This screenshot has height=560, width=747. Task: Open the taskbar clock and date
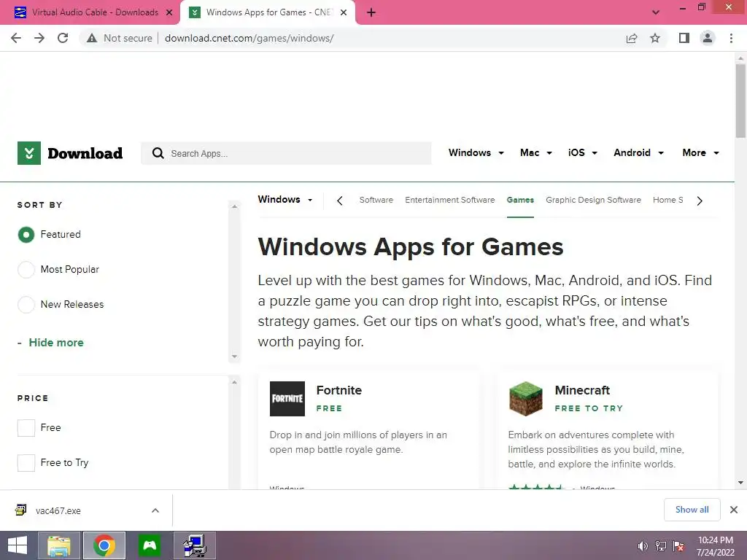click(716, 545)
